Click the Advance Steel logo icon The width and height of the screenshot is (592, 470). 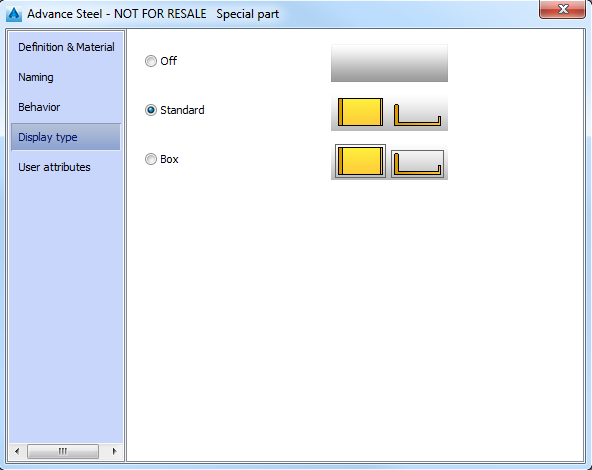point(14,14)
